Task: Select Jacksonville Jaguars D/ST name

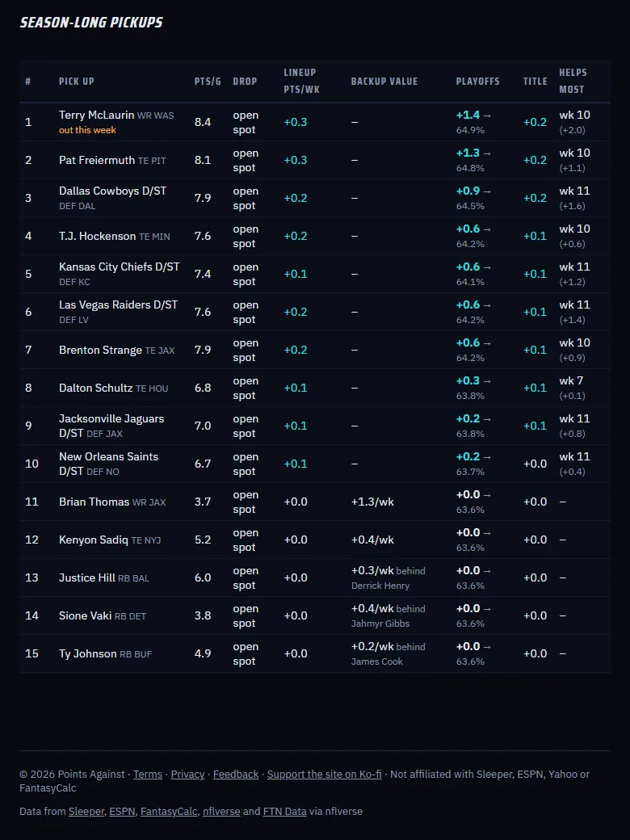Action: click(111, 426)
